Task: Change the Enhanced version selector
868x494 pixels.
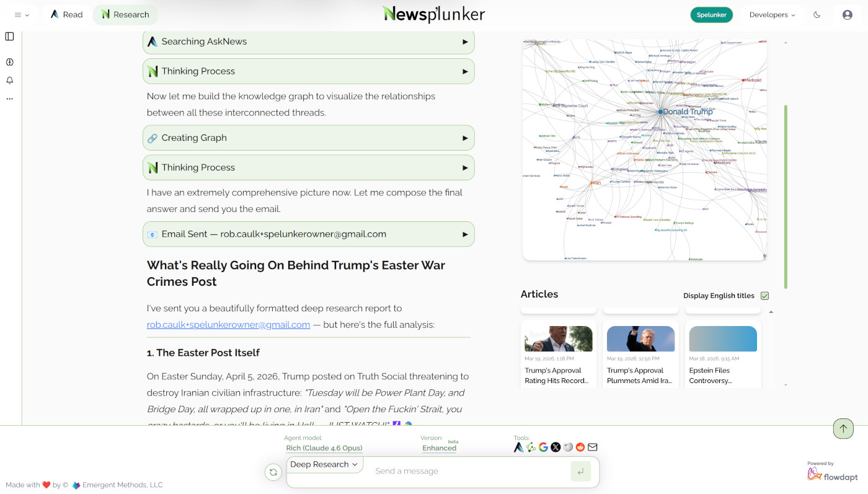Action: [439, 448]
